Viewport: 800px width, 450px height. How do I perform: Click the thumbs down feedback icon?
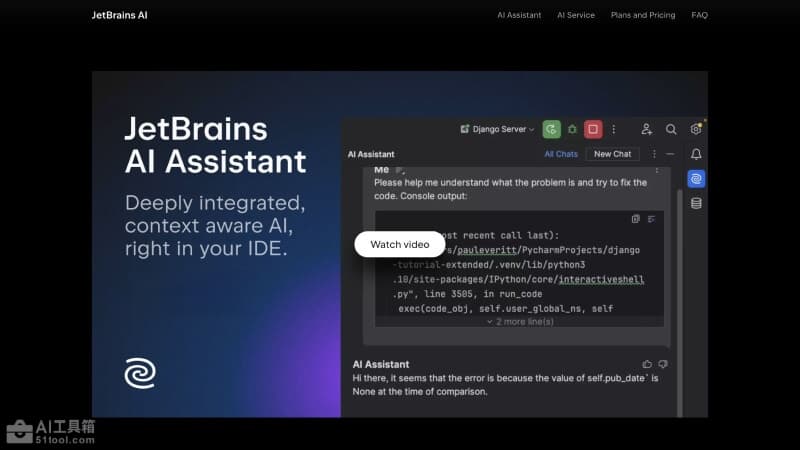[x=662, y=364]
